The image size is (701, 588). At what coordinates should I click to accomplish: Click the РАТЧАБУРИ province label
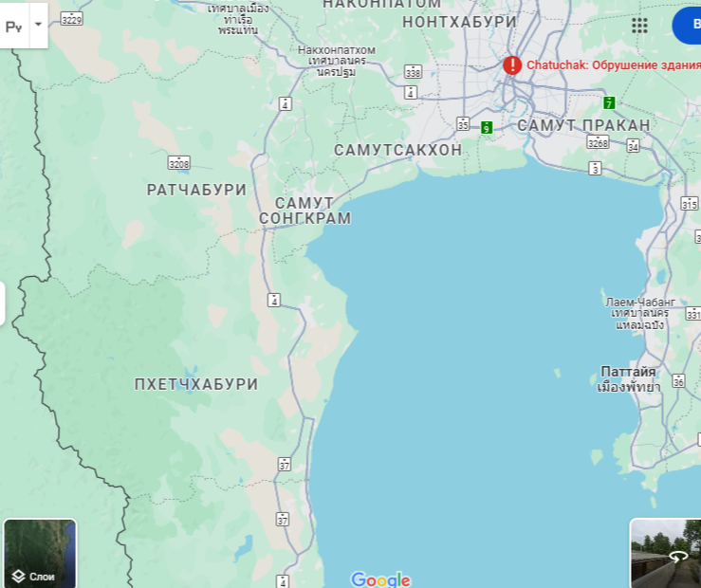click(x=196, y=190)
